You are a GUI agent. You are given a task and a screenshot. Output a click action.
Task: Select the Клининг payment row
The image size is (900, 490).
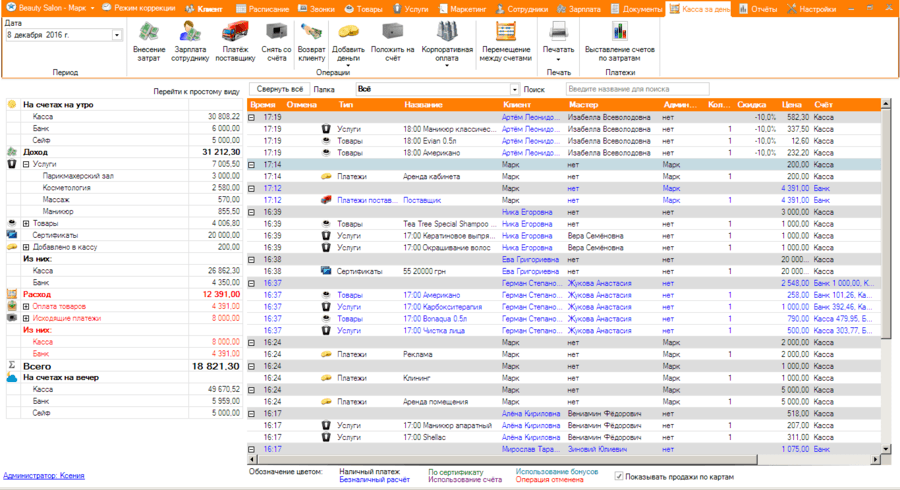click(564, 378)
